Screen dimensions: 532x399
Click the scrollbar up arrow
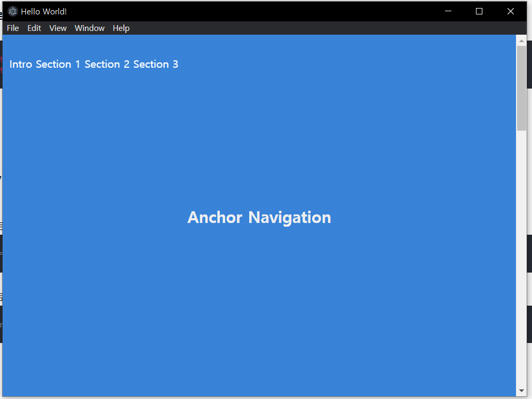521,41
